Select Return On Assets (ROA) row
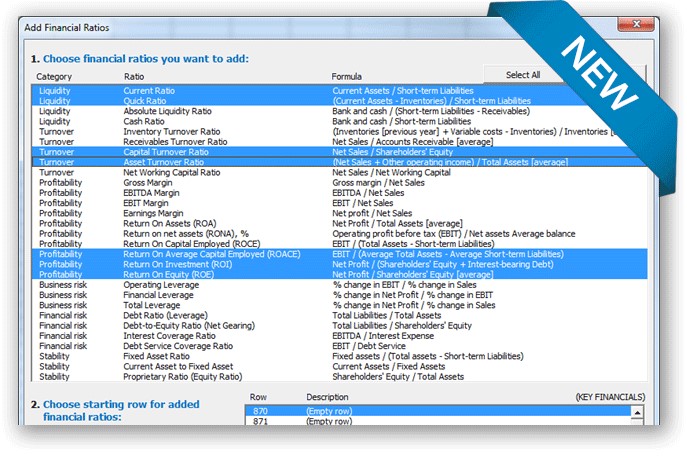This screenshot has height=456, width=687. point(167,223)
